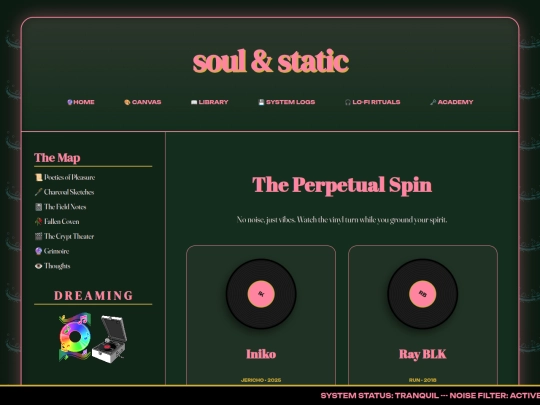Click the scroll icon by Poetics of Pleasure

click(38, 177)
